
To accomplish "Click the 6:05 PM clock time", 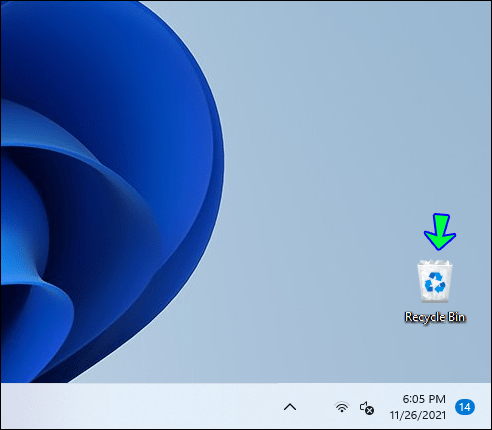I will 424,399.
